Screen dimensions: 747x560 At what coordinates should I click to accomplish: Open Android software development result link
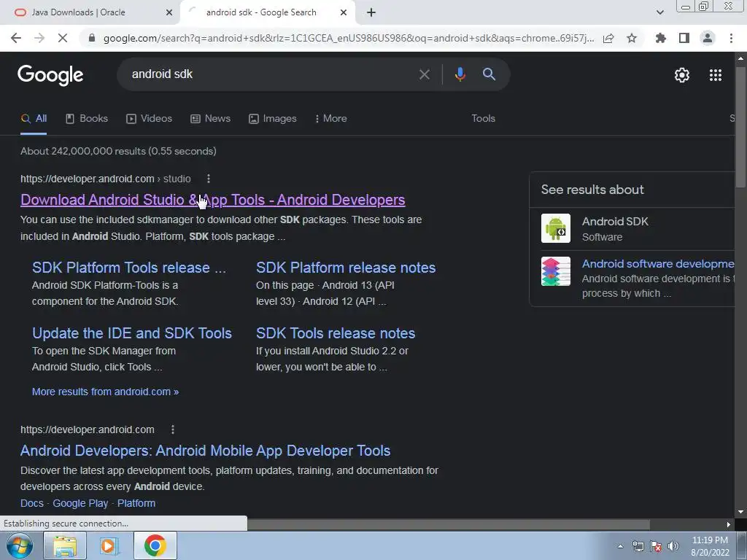pyautogui.click(x=658, y=264)
